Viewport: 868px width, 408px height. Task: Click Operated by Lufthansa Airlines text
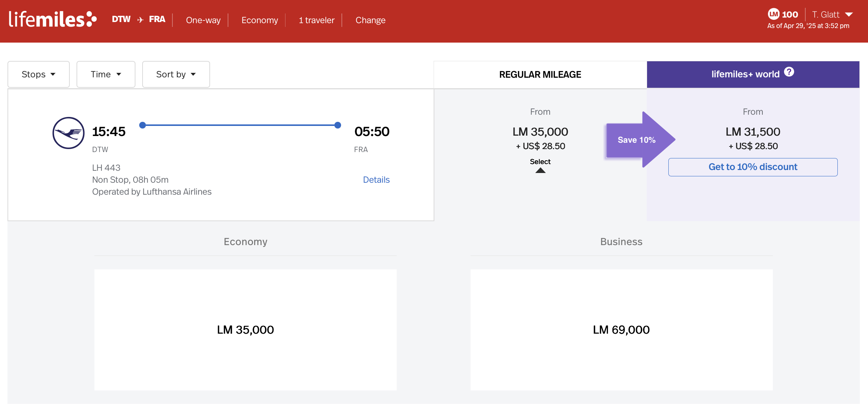pos(152,192)
